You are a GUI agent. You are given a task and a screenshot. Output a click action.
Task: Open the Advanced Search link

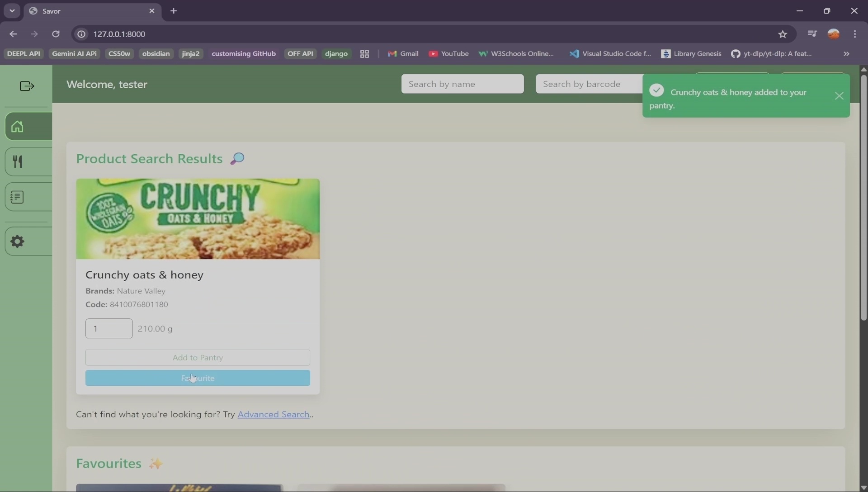[274, 414]
